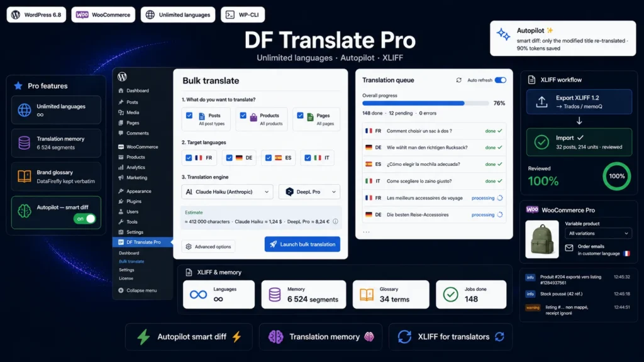This screenshot has width=644, height=362.
Task: Click the WordPress 6.8 badge
Action: click(x=36, y=15)
